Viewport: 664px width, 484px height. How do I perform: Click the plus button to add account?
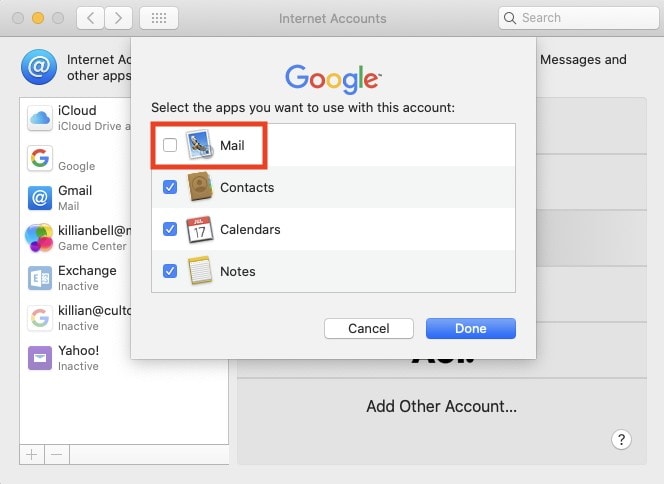[x=31, y=455]
